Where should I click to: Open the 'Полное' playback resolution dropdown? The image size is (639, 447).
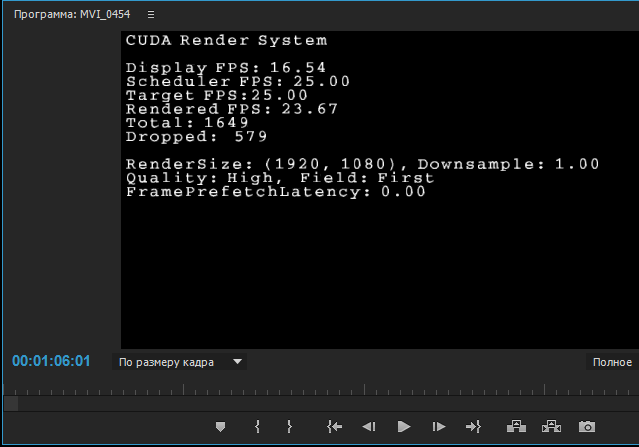[x=612, y=362]
